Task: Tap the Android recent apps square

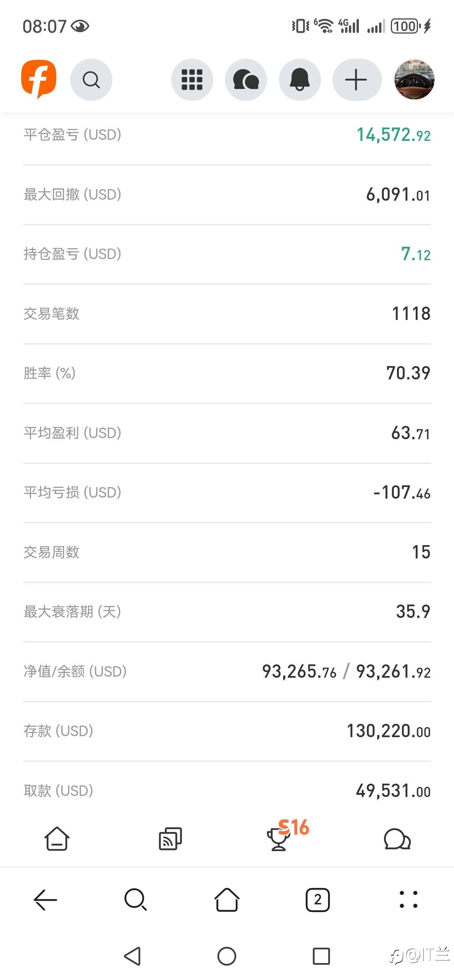Action: 321,956
